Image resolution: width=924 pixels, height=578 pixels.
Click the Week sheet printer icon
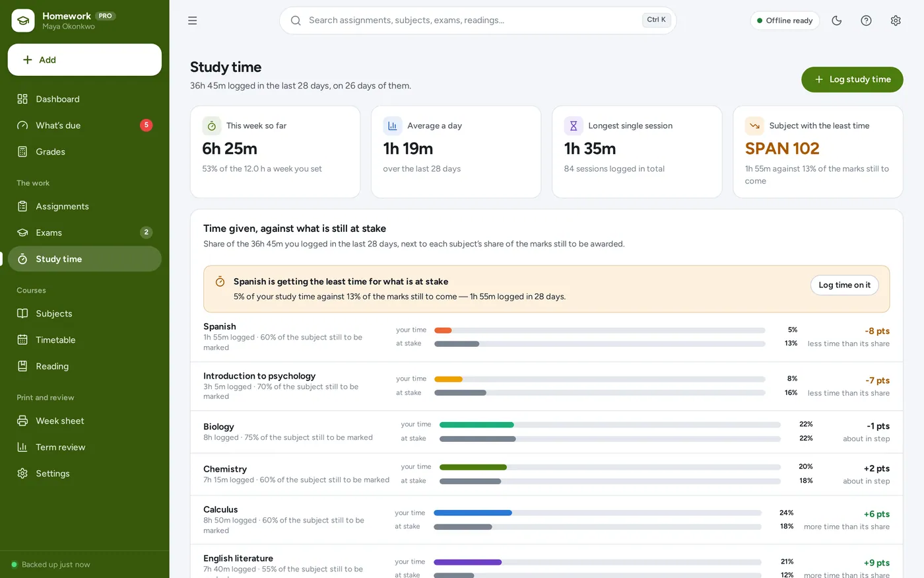tap(22, 421)
